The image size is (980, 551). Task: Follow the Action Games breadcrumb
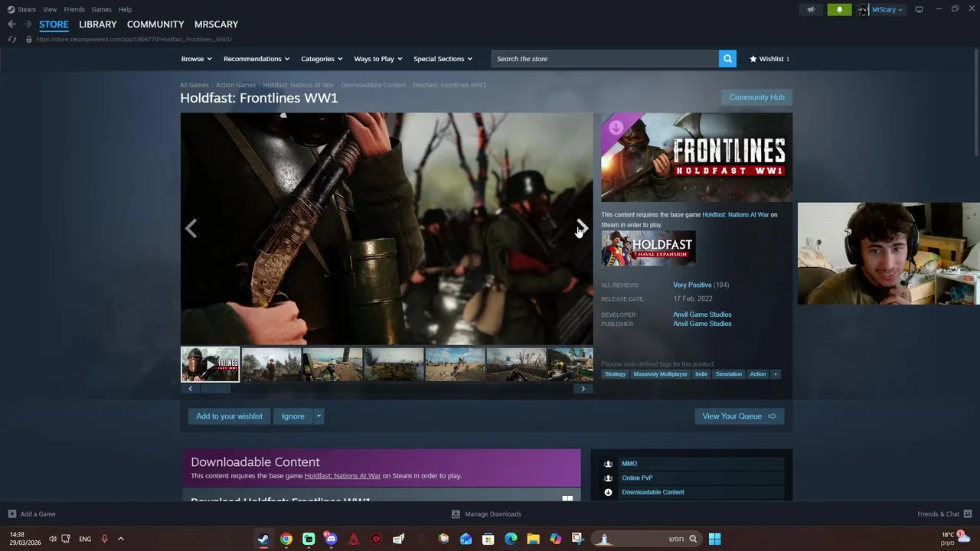pyautogui.click(x=236, y=85)
